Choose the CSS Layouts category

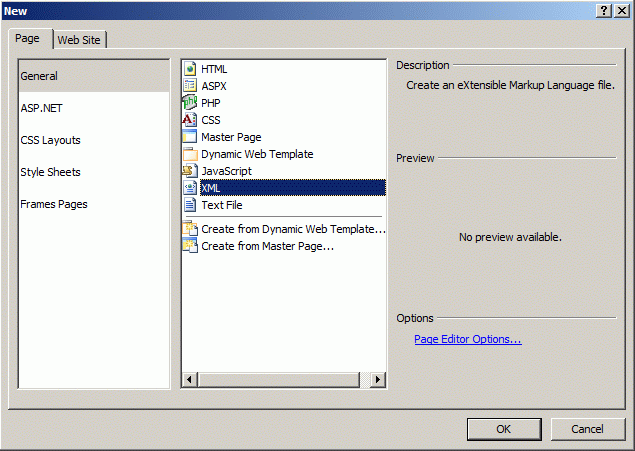pyautogui.click(x=50, y=140)
